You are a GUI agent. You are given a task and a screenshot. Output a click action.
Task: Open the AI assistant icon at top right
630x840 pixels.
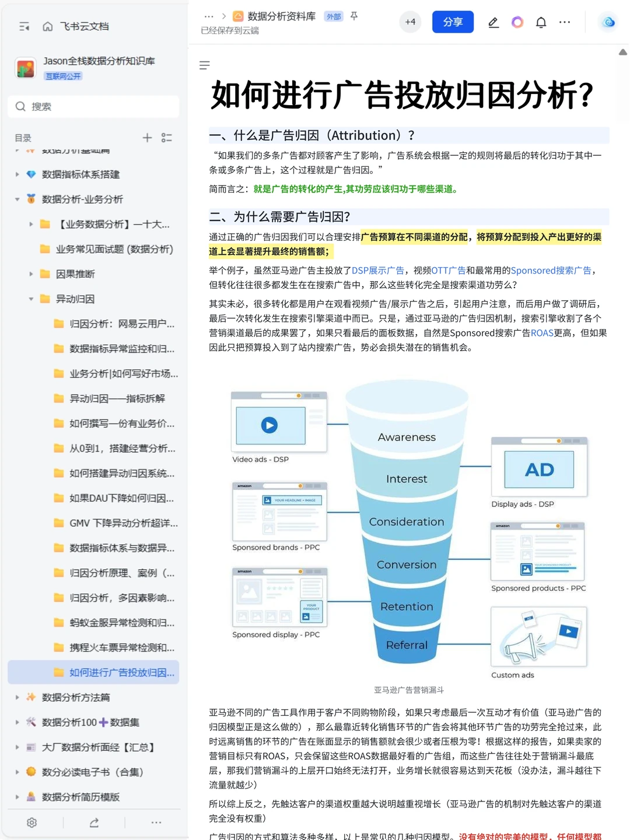[x=608, y=22]
